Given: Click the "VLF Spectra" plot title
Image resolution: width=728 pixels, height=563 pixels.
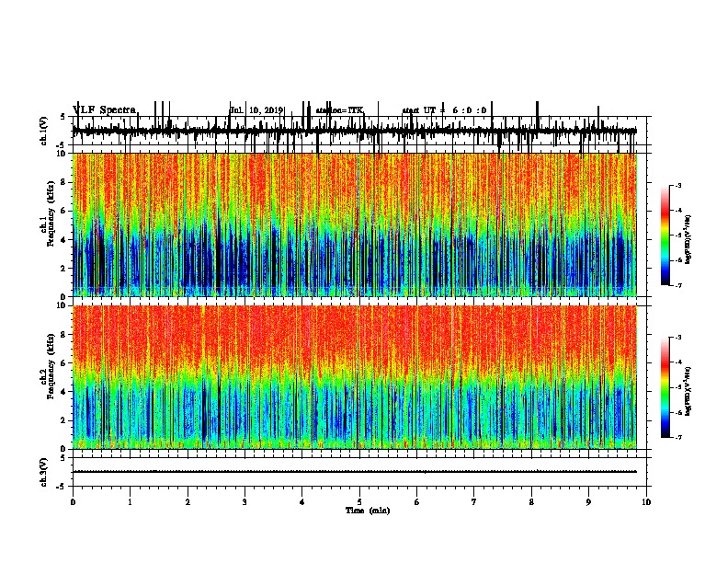Looking at the screenshot, I should click(105, 110).
